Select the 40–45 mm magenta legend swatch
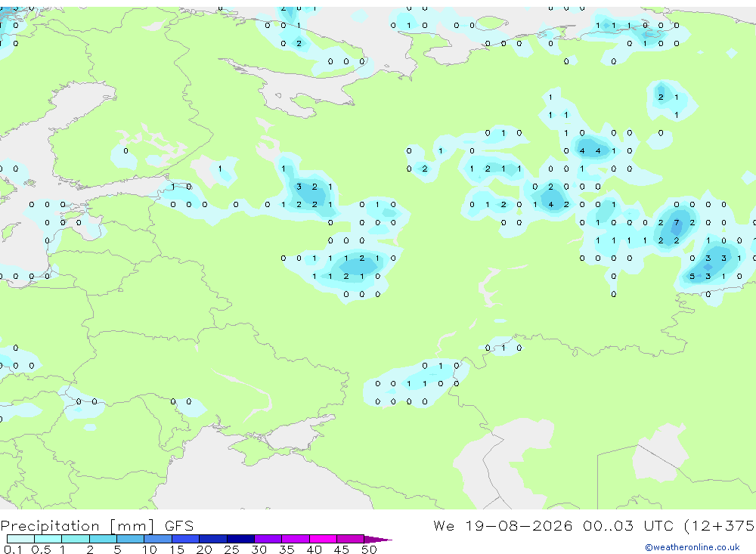 point(323,539)
